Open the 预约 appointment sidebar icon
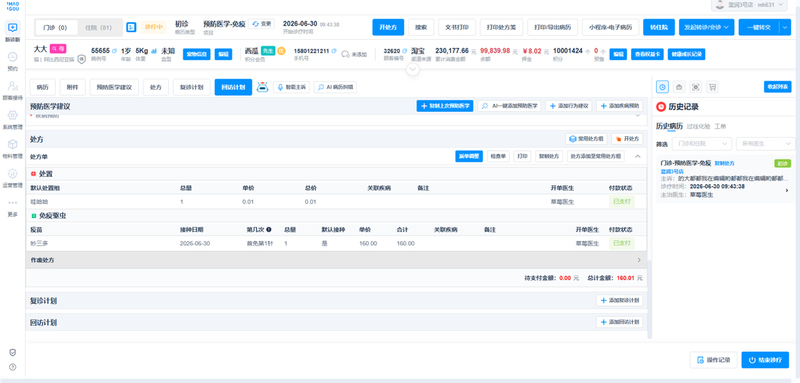 (x=13, y=57)
